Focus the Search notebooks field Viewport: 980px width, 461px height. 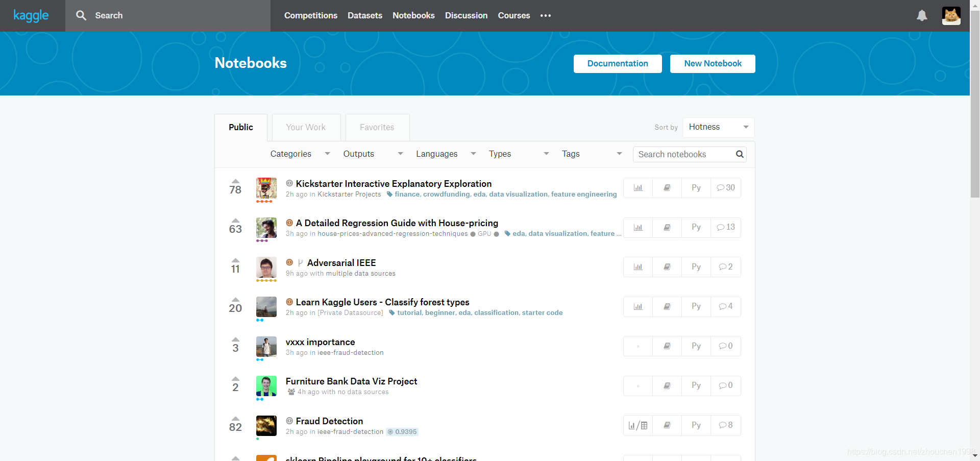click(x=690, y=154)
